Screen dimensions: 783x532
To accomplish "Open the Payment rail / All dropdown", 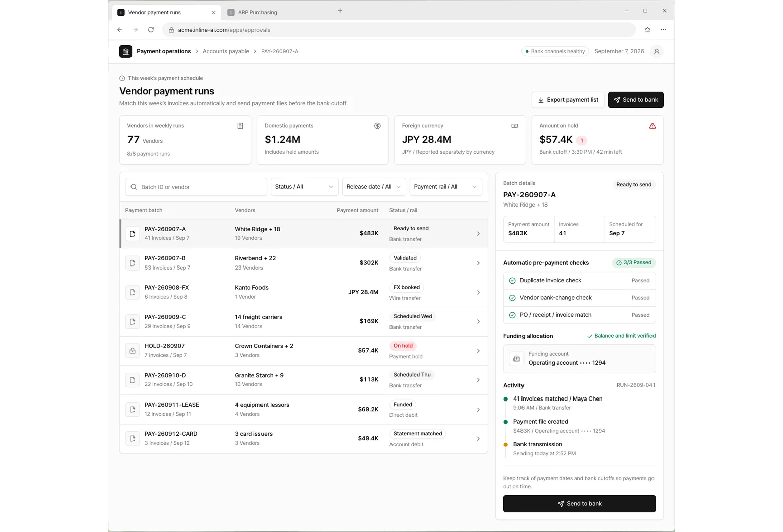I will coord(446,187).
